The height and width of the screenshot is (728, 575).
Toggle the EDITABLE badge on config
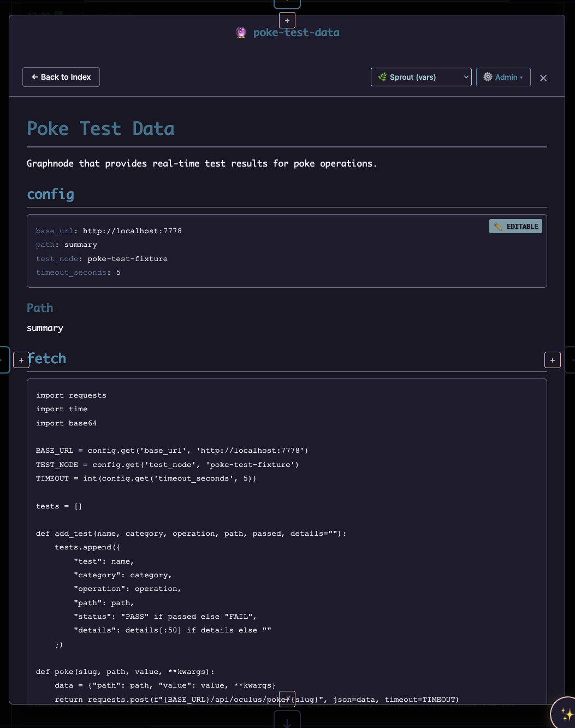click(x=515, y=227)
